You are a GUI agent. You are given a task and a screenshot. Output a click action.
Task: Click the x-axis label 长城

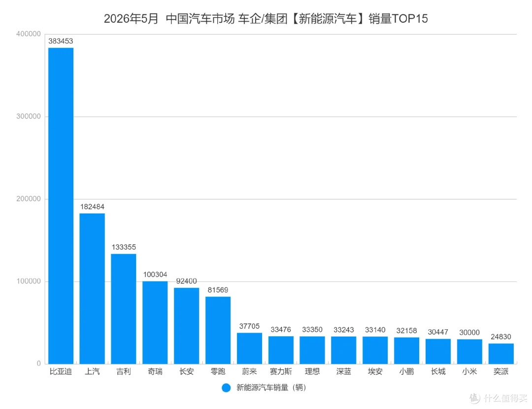coord(438,372)
